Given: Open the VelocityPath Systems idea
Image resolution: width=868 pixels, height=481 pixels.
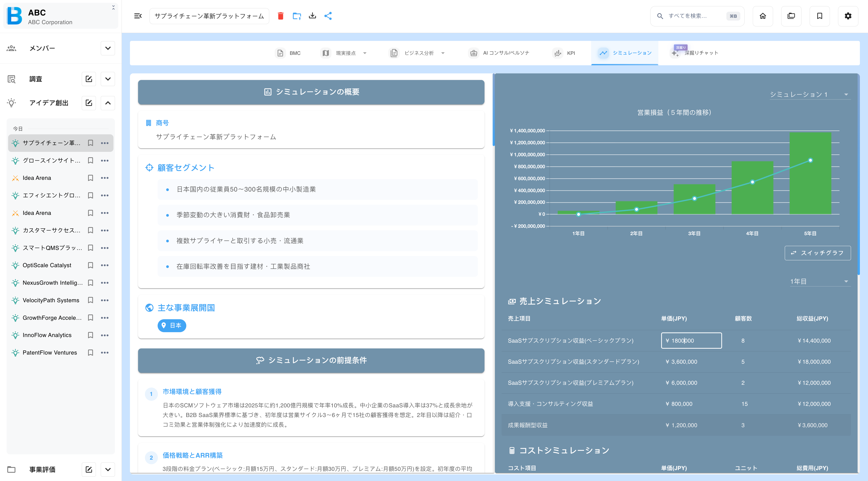Looking at the screenshot, I should pos(51,300).
